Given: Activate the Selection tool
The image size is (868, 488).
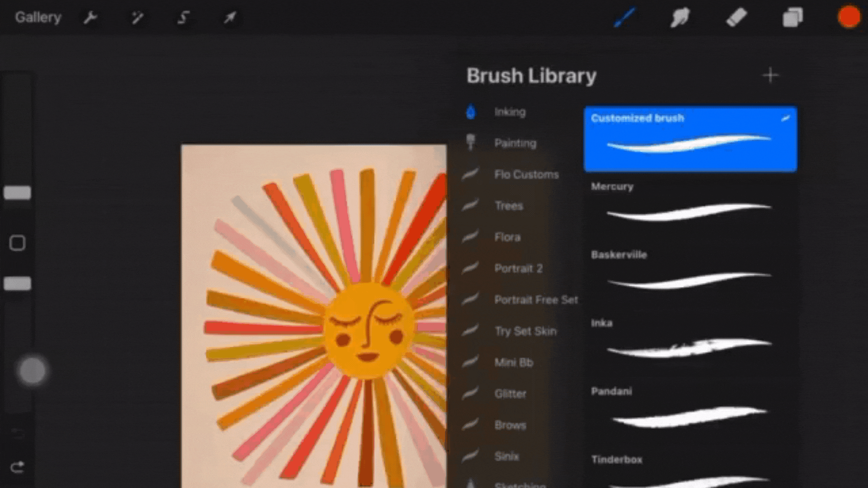Looking at the screenshot, I should click(183, 18).
